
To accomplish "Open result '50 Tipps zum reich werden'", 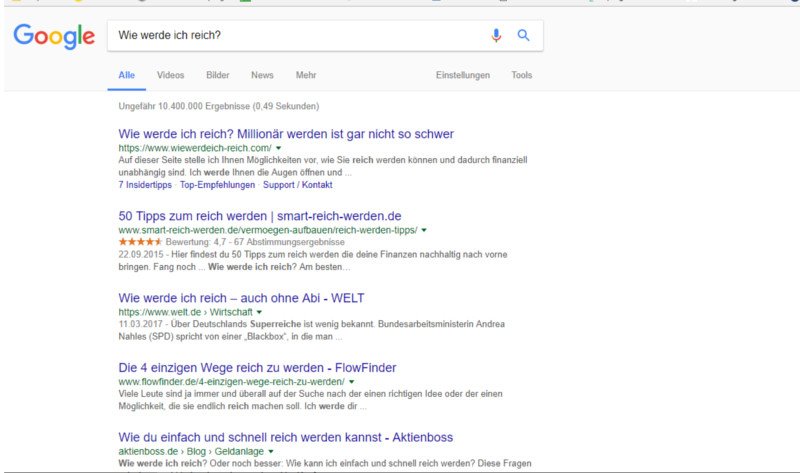I will pyautogui.click(x=260, y=216).
